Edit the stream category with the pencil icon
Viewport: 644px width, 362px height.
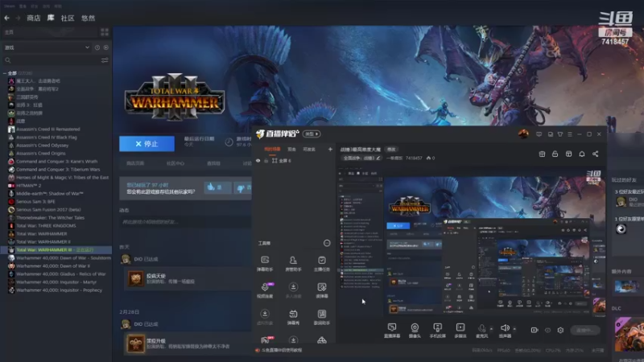pyautogui.click(x=378, y=158)
